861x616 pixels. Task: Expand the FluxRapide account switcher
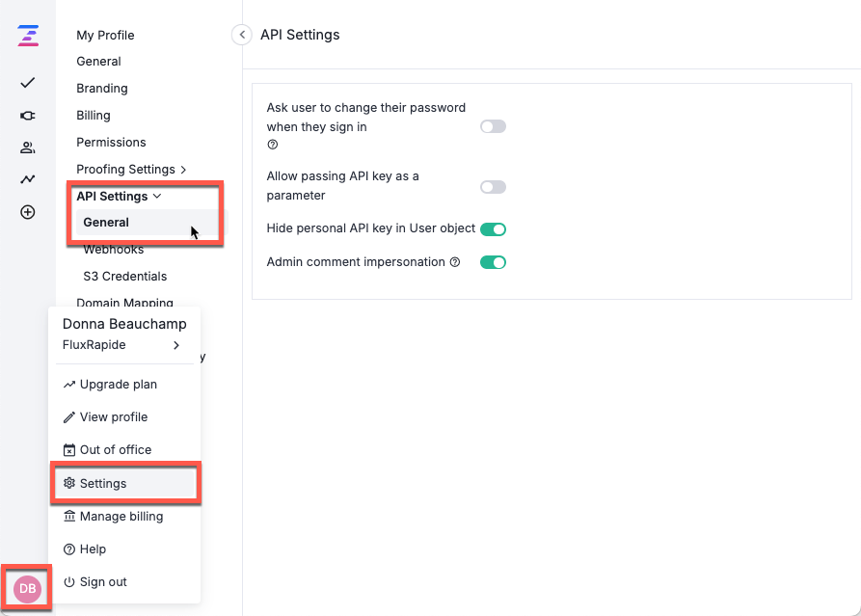(x=176, y=345)
